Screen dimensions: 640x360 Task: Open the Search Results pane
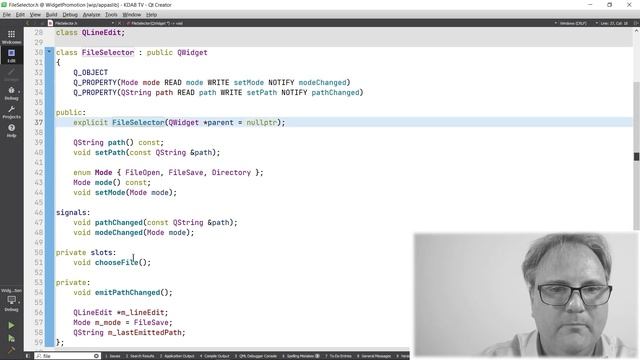tap(140, 356)
